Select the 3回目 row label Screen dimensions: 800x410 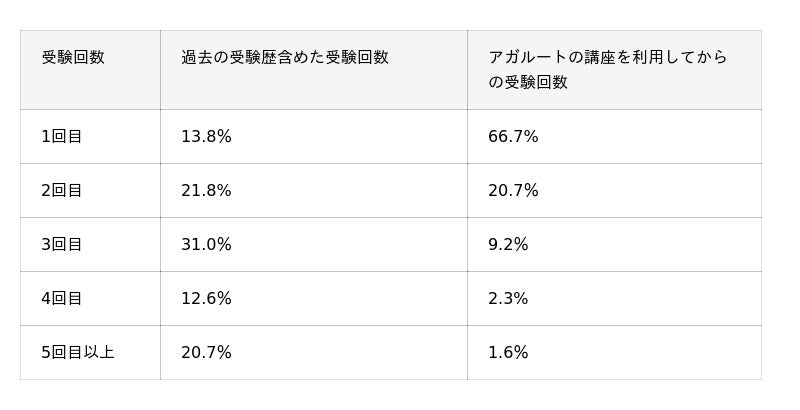(x=62, y=245)
